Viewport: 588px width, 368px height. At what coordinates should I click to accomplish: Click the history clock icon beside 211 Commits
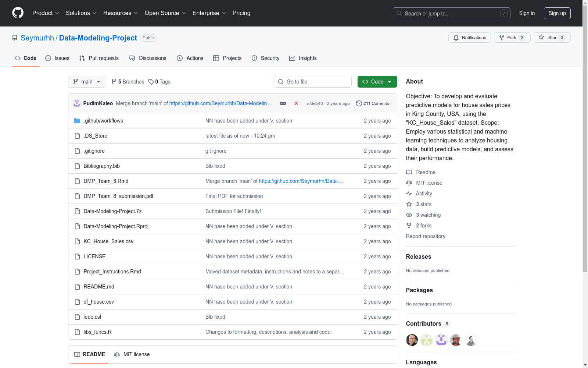click(359, 103)
